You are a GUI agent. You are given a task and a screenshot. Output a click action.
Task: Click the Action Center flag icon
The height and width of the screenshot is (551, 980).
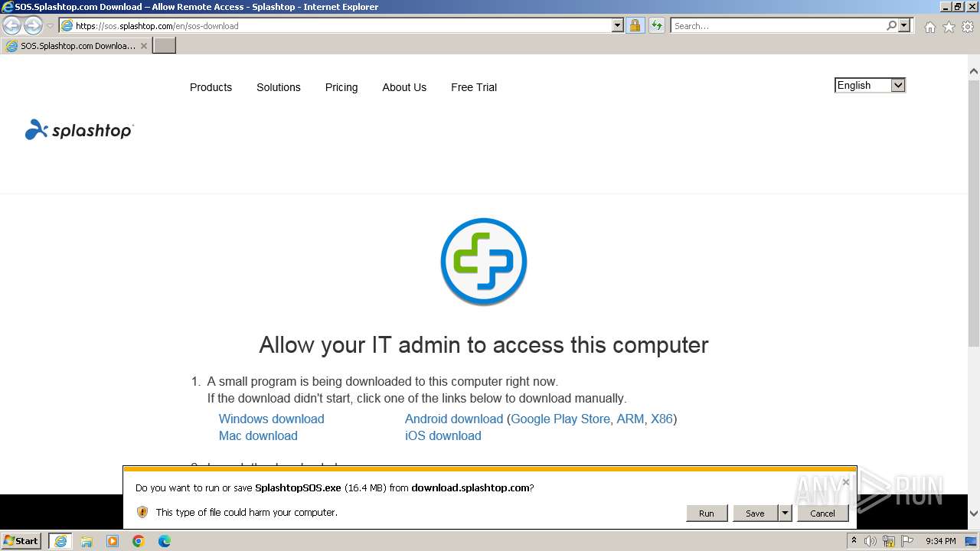point(908,541)
